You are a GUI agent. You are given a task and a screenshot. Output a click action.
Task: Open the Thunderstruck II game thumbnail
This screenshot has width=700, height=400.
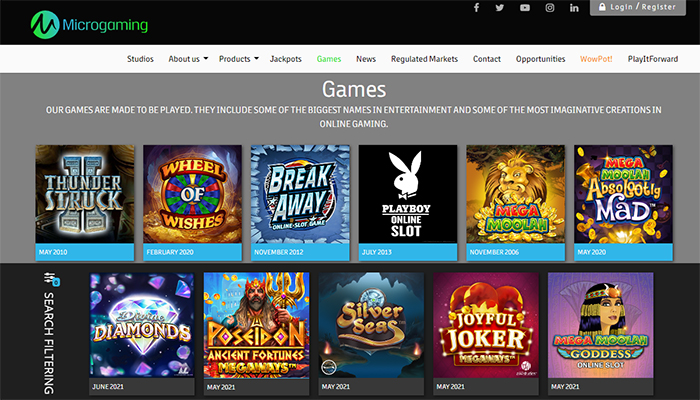point(85,194)
